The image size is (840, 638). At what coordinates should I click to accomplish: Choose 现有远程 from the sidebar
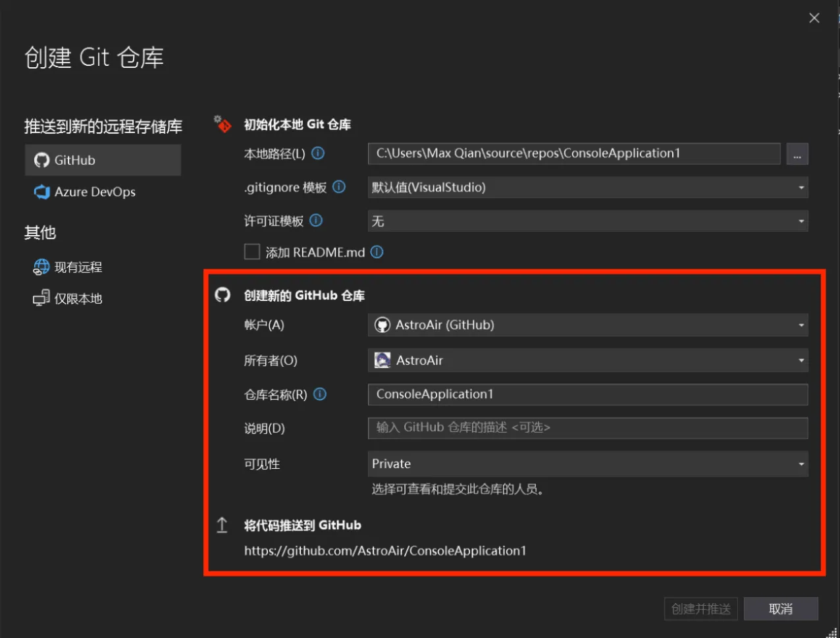[78, 267]
